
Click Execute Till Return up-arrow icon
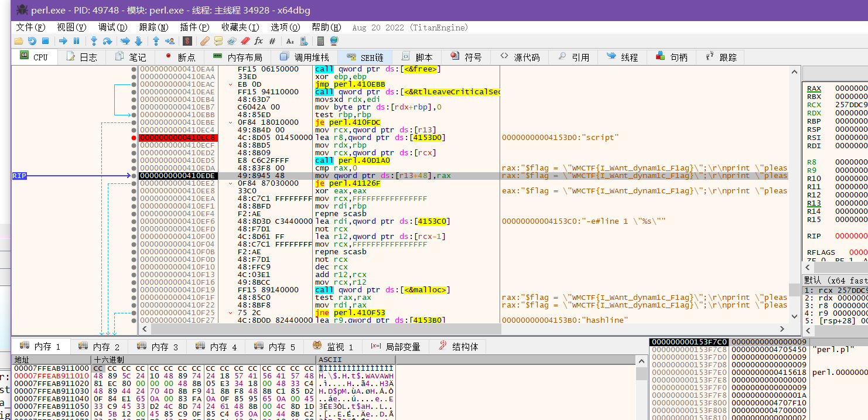156,41
